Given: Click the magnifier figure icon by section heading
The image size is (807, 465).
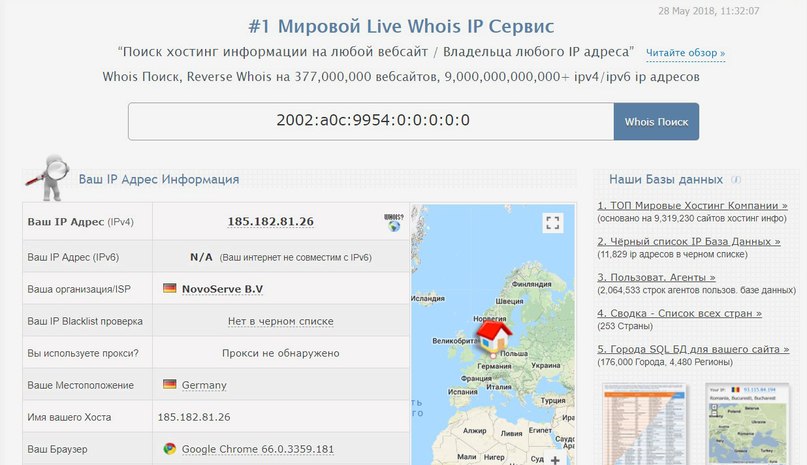Looking at the screenshot, I should (48, 172).
